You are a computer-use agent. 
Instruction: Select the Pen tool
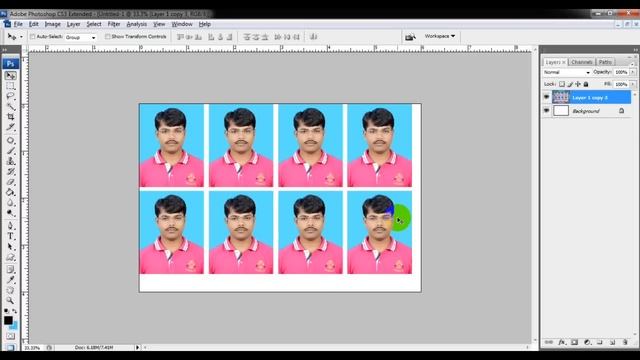click(11, 226)
